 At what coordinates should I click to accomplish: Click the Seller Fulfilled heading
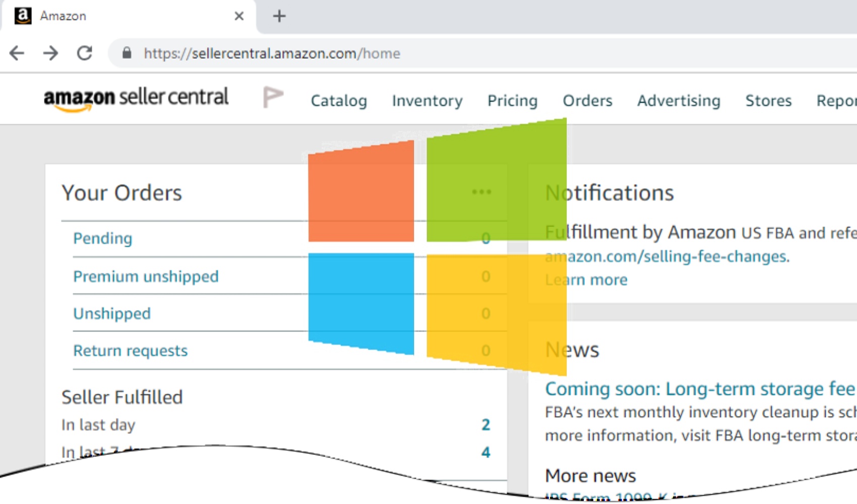tap(122, 397)
